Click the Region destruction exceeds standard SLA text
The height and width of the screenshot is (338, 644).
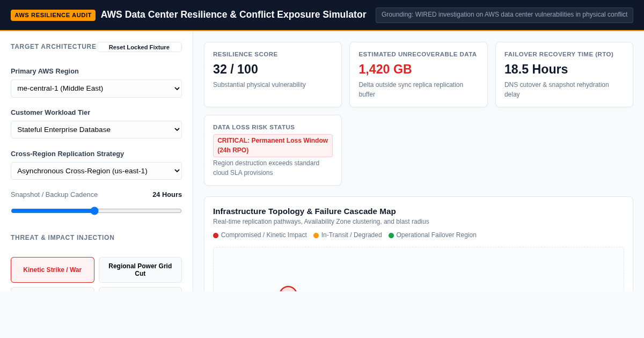coord(266,167)
